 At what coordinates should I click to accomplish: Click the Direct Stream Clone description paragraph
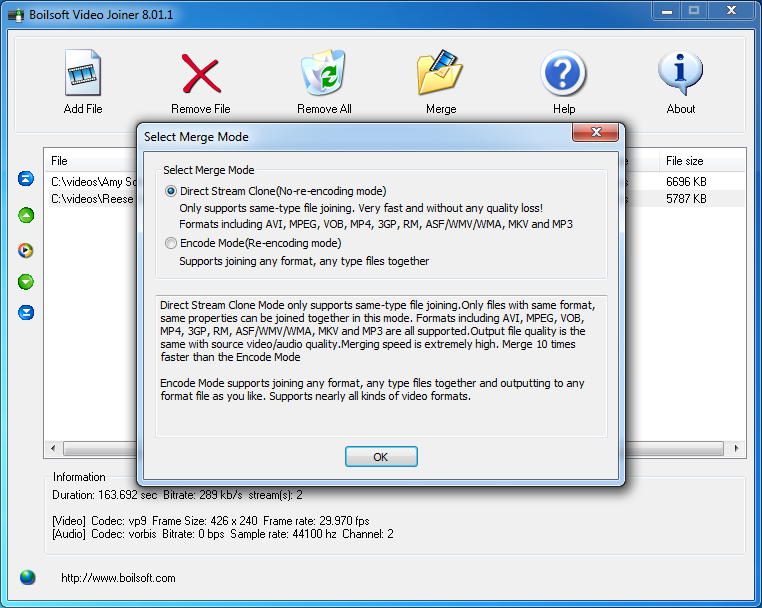click(x=378, y=331)
